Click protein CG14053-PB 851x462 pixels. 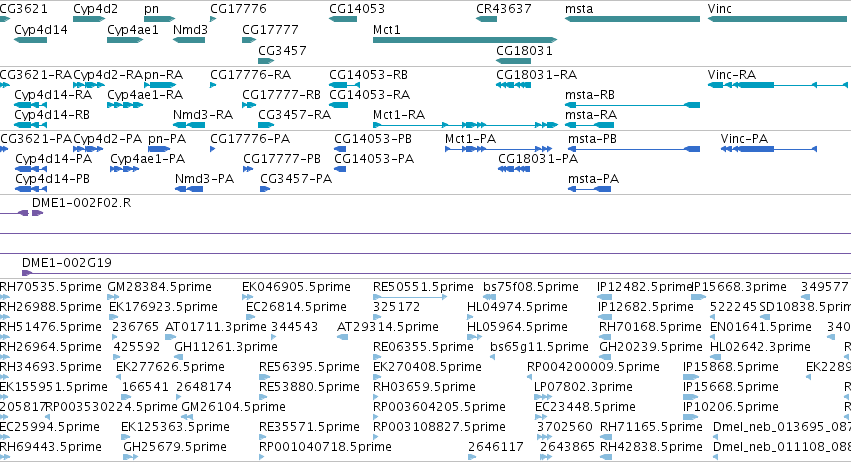[x=340, y=149]
